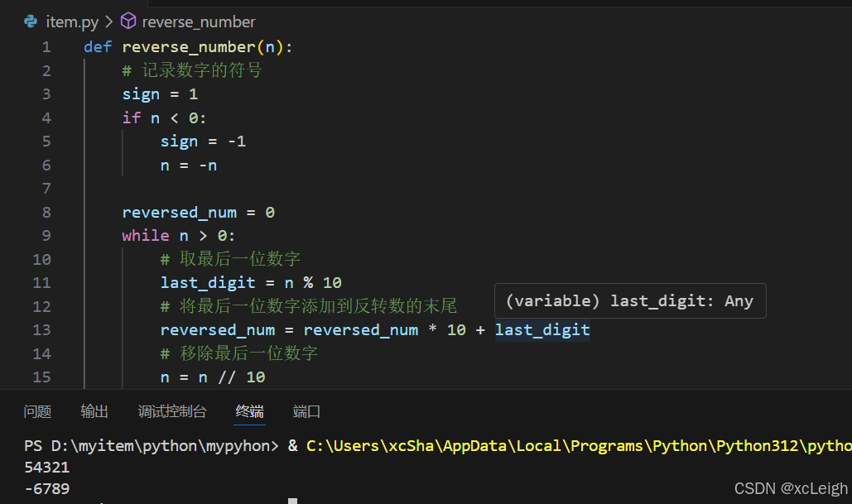Select the 终端 tab

pos(250,411)
